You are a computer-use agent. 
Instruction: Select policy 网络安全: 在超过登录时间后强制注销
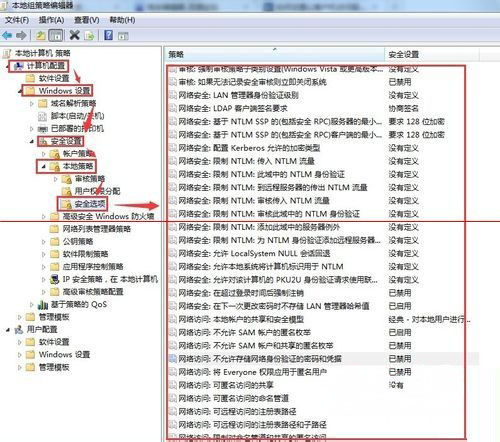click(241, 293)
